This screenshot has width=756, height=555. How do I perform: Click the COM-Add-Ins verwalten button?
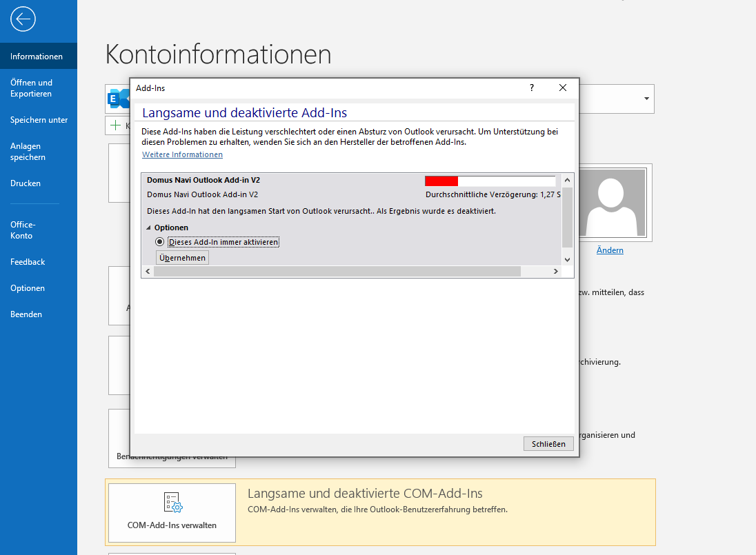(172, 513)
